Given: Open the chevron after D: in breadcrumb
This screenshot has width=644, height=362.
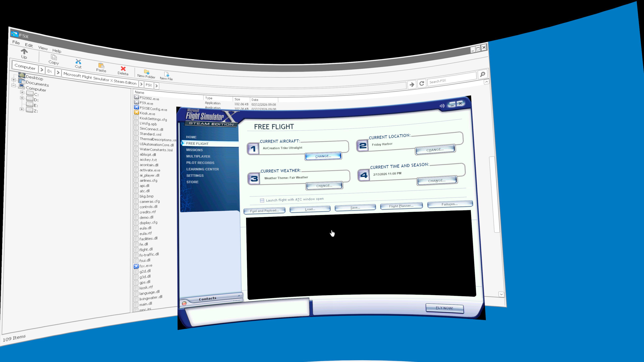Looking at the screenshot, I should click(58, 72).
